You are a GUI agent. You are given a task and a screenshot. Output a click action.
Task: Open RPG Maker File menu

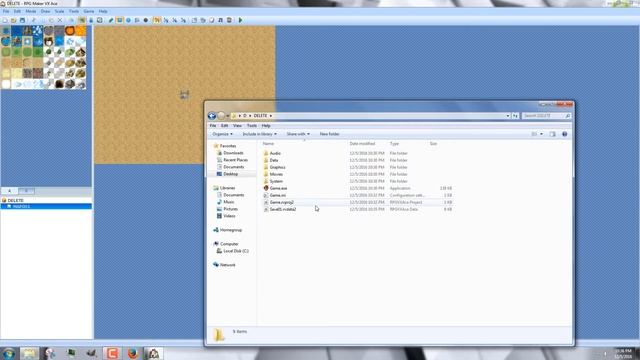6,11
